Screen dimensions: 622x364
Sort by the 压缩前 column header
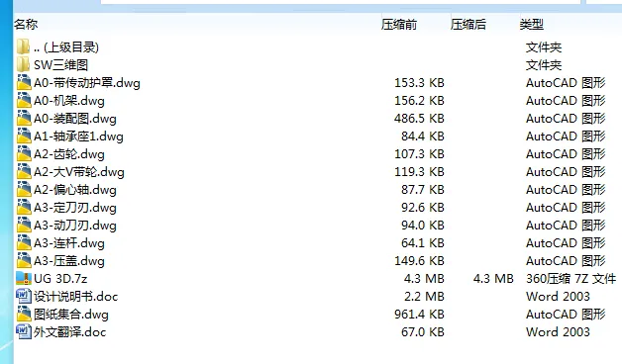[x=399, y=25]
